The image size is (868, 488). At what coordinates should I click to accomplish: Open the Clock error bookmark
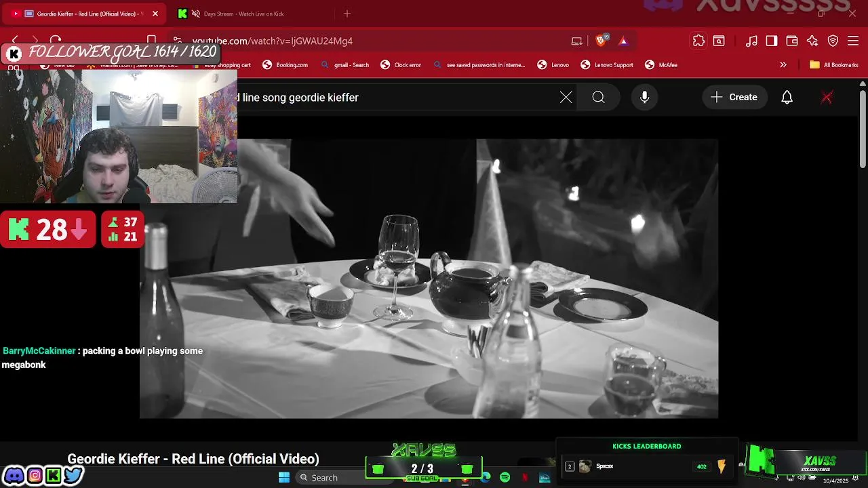[401, 65]
